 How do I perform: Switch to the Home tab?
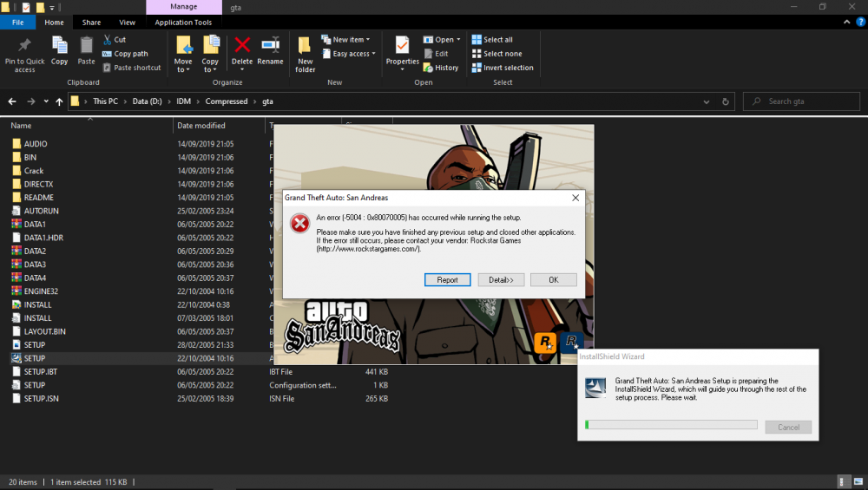tap(54, 23)
